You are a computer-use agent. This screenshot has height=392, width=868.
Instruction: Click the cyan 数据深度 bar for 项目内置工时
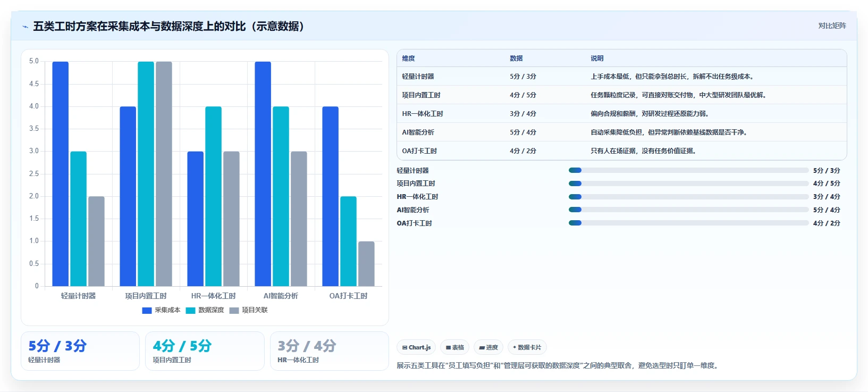[x=146, y=174]
